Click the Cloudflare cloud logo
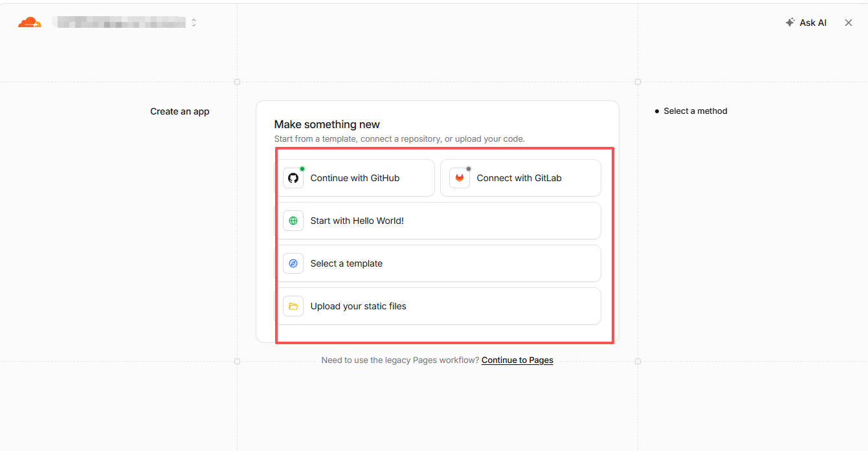This screenshot has height=451, width=868. 30,23
